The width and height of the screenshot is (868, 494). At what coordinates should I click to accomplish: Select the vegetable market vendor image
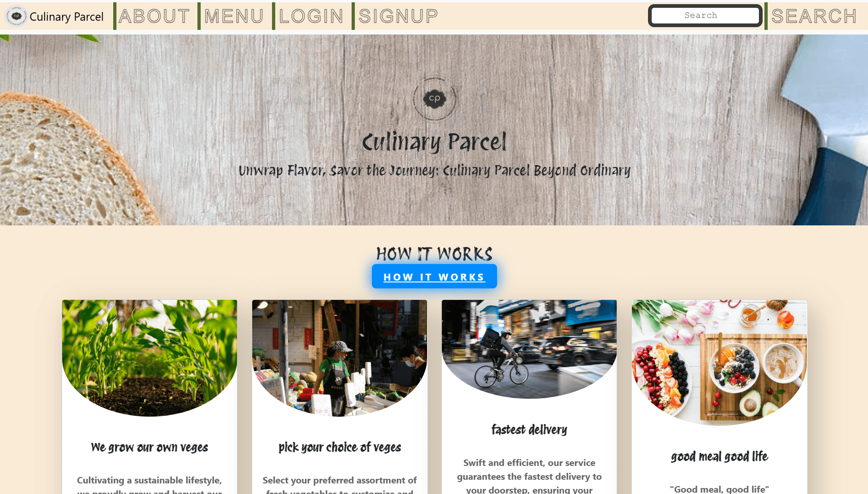340,358
